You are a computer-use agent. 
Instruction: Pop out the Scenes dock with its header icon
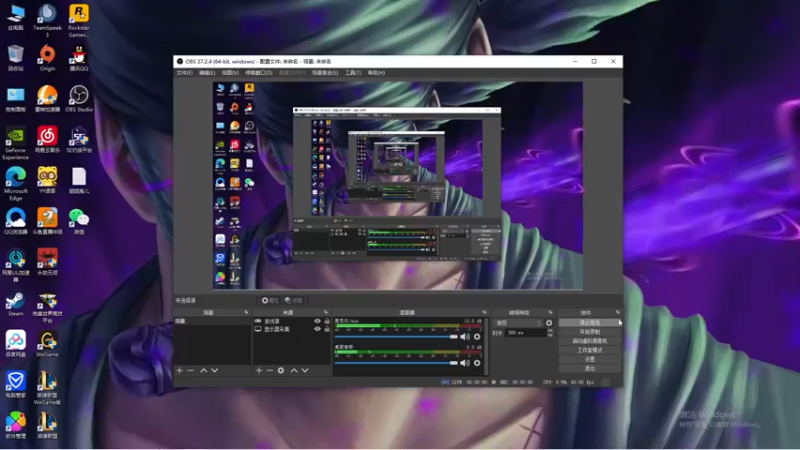[x=246, y=312]
